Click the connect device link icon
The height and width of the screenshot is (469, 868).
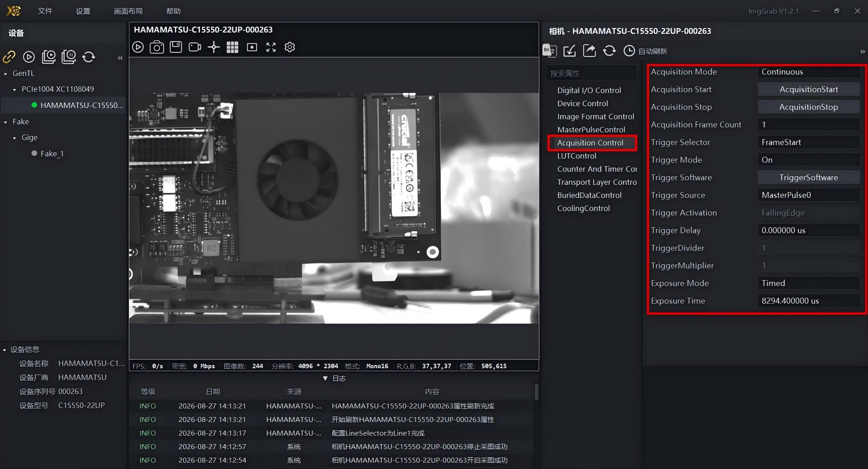[x=9, y=56]
